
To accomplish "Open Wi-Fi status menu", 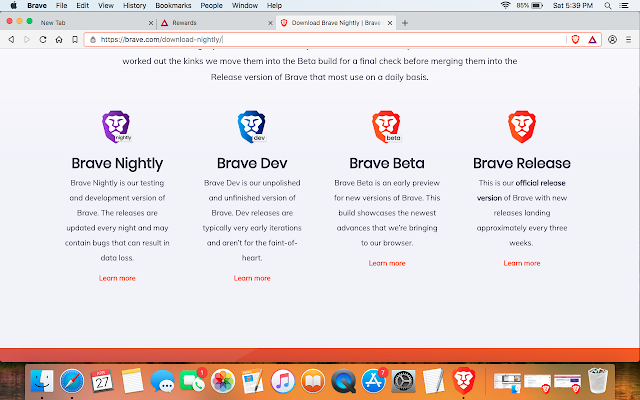I will (506, 5).
